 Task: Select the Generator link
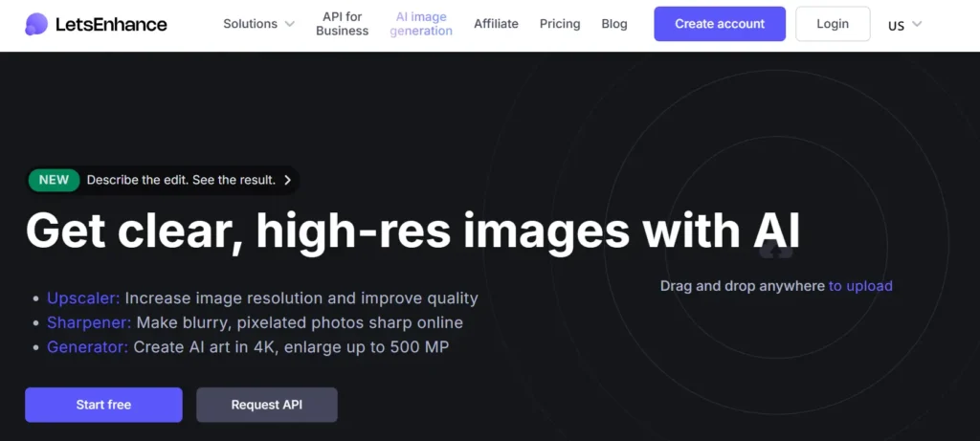(87, 347)
